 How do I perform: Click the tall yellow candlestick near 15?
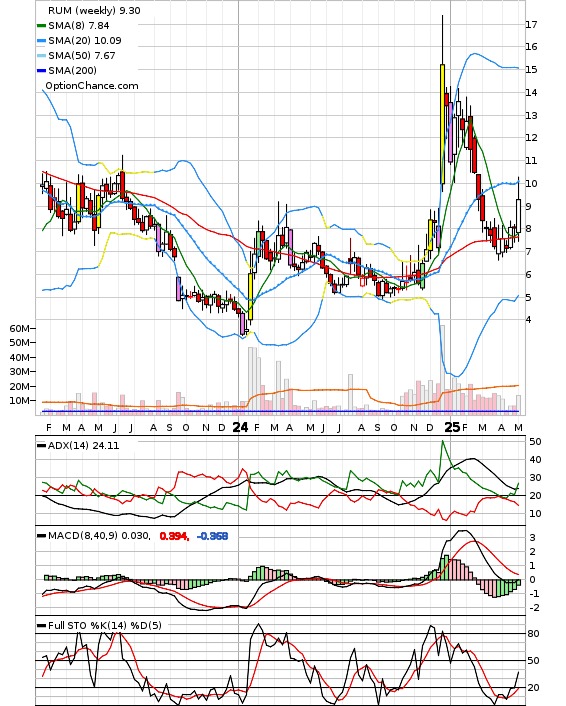click(x=442, y=124)
